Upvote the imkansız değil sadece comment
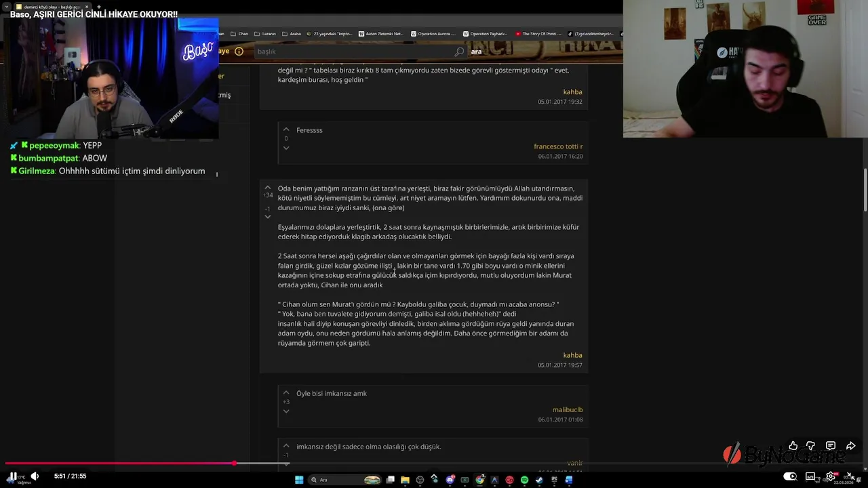This screenshot has width=868, height=488. click(286, 445)
